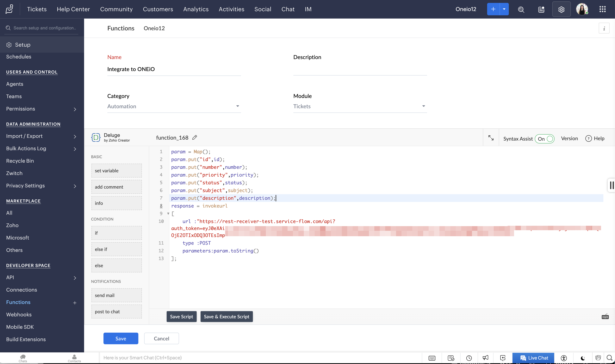The width and height of the screenshot is (615, 364).
Task: Open the recent history clock icon
Action: tap(469, 358)
